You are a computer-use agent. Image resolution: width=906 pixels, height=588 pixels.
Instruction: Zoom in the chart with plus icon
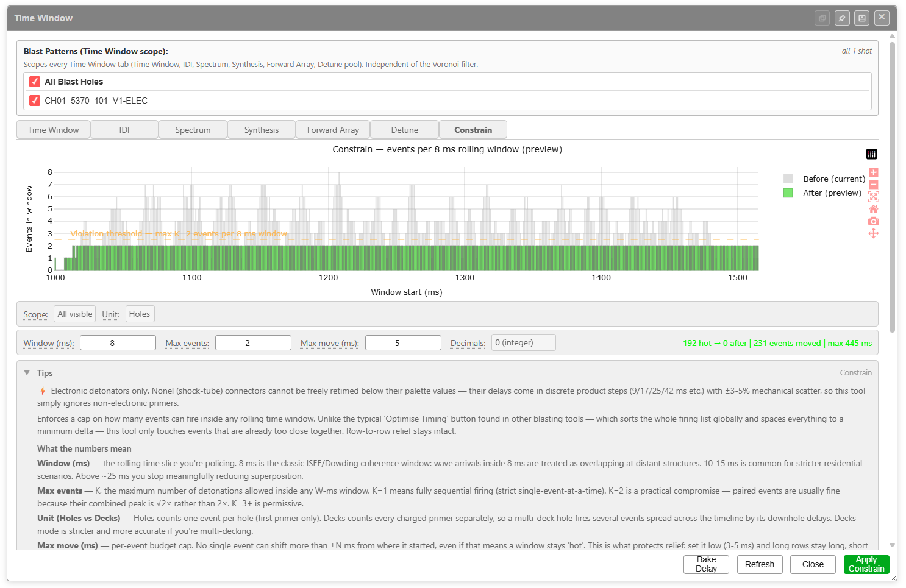873,172
